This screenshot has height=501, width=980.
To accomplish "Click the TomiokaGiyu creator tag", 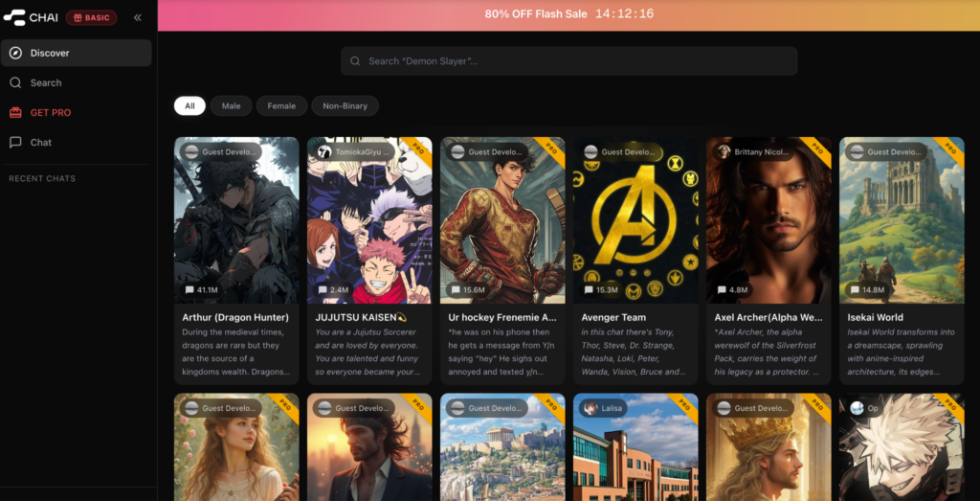I will (x=352, y=152).
